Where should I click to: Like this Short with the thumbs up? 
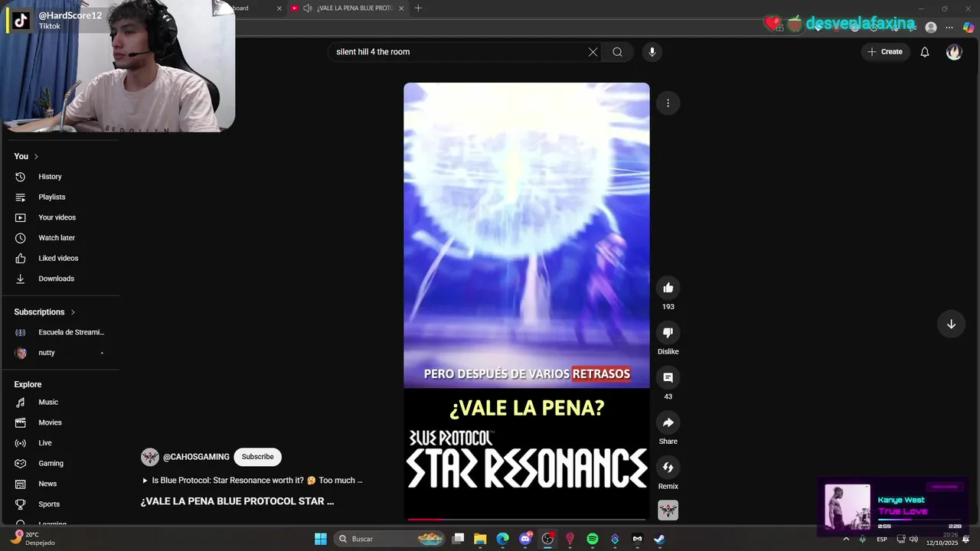(668, 288)
